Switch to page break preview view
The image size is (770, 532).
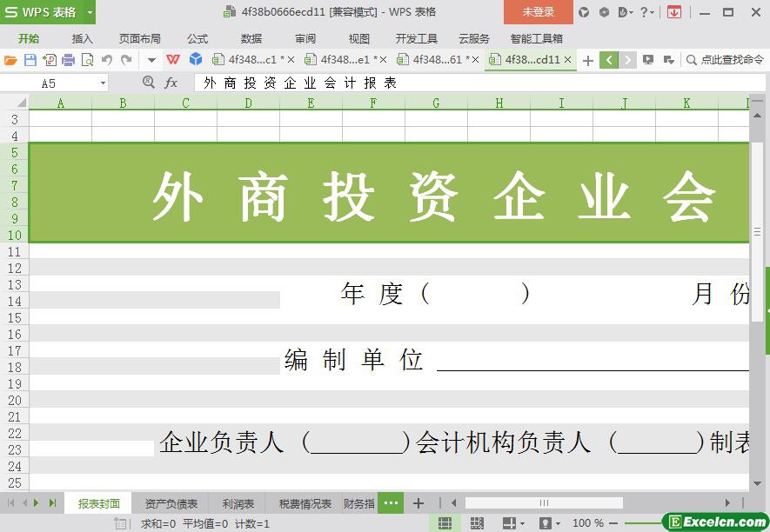477,523
